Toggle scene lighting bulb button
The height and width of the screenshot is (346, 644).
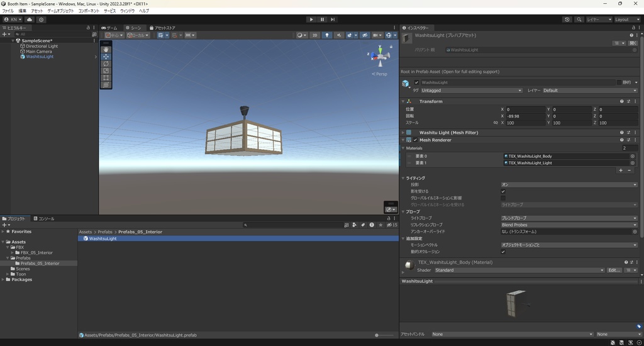[327, 35]
